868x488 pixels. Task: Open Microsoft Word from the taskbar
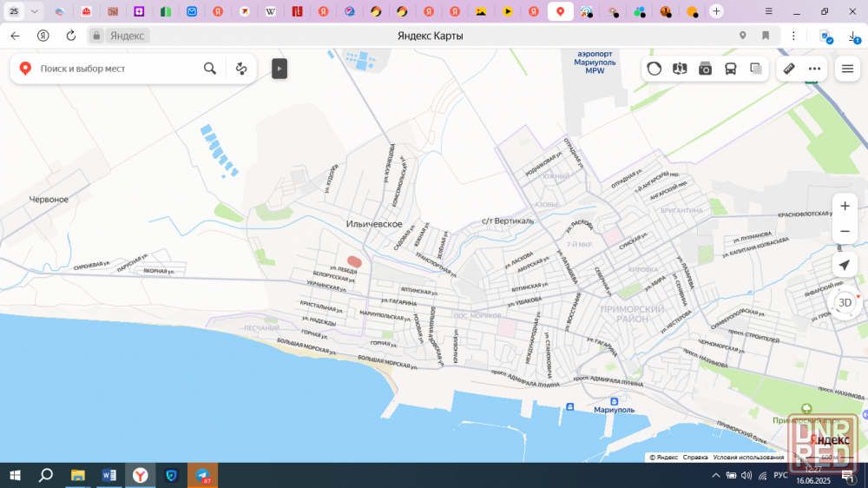pyautogui.click(x=109, y=475)
